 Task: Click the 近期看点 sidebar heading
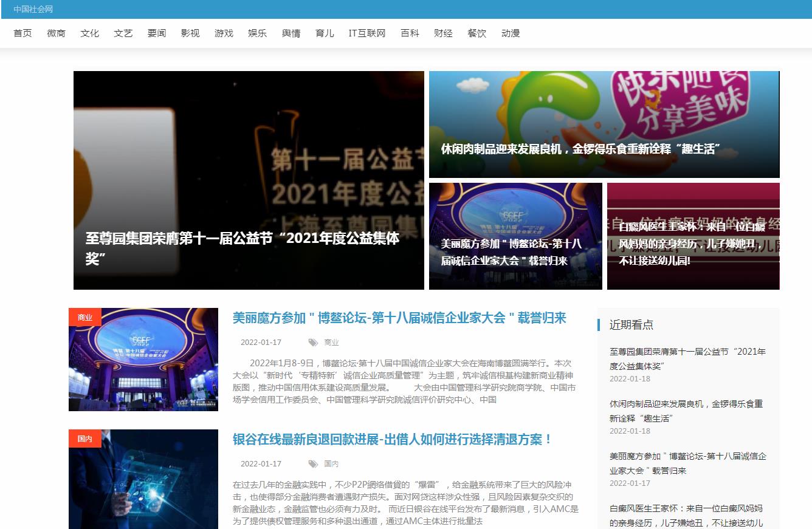pos(631,325)
